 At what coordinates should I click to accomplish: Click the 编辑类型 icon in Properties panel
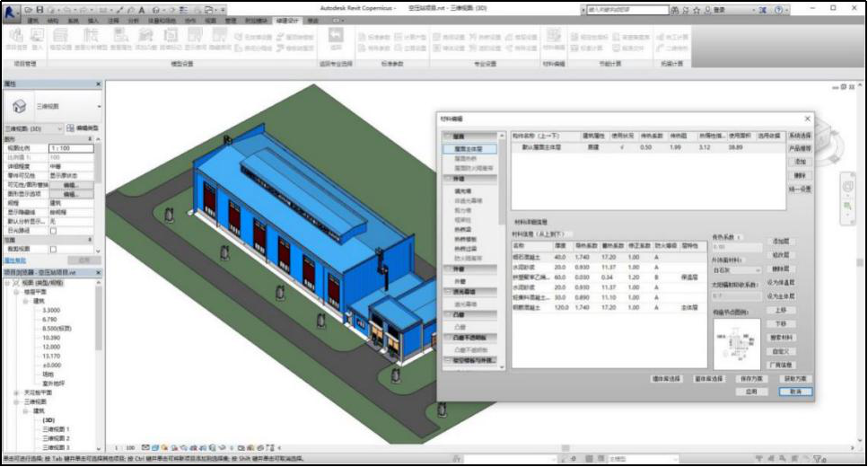[71, 129]
